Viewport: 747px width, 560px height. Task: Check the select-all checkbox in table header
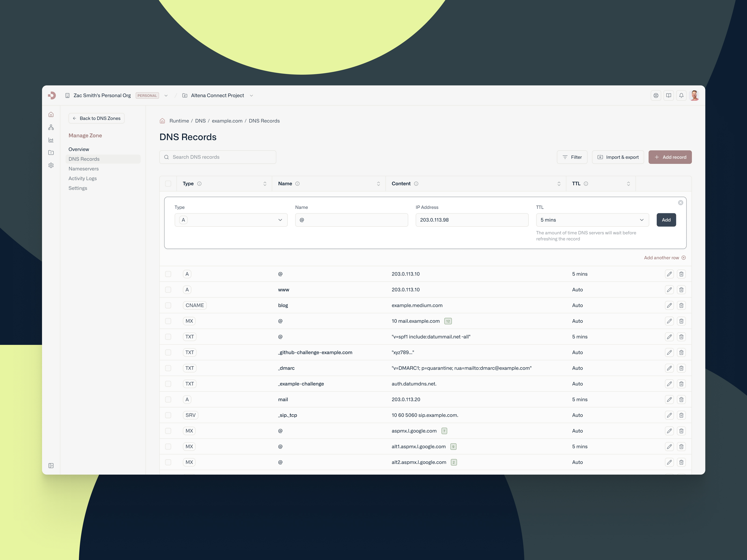pos(168,184)
